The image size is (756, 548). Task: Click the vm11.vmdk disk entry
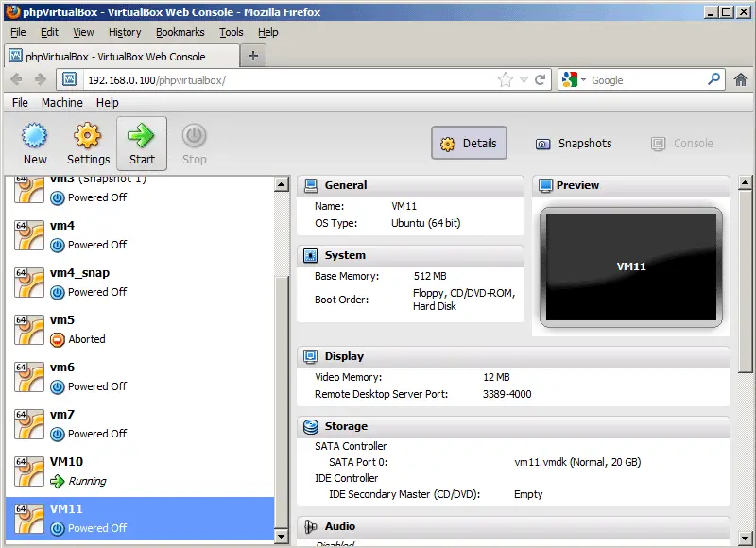(577, 462)
